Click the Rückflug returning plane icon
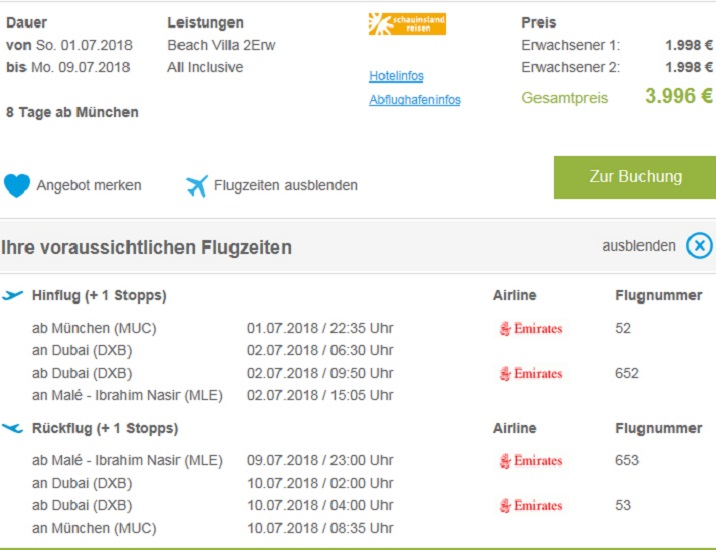This screenshot has height=550, width=716. click(13, 428)
